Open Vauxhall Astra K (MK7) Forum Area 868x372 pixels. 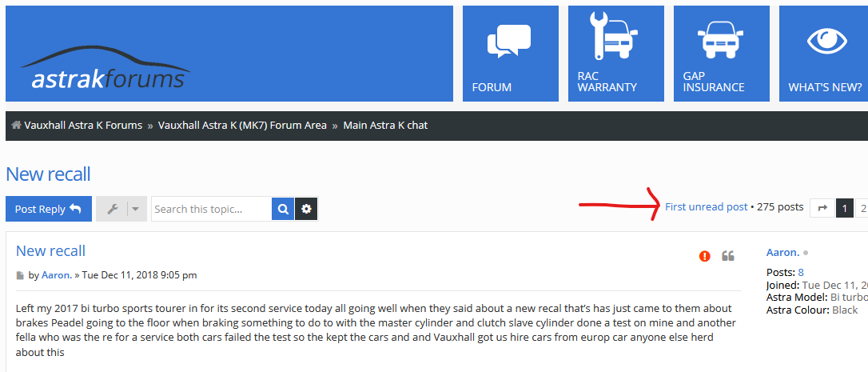pyautogui.click(x=242, y=126)
